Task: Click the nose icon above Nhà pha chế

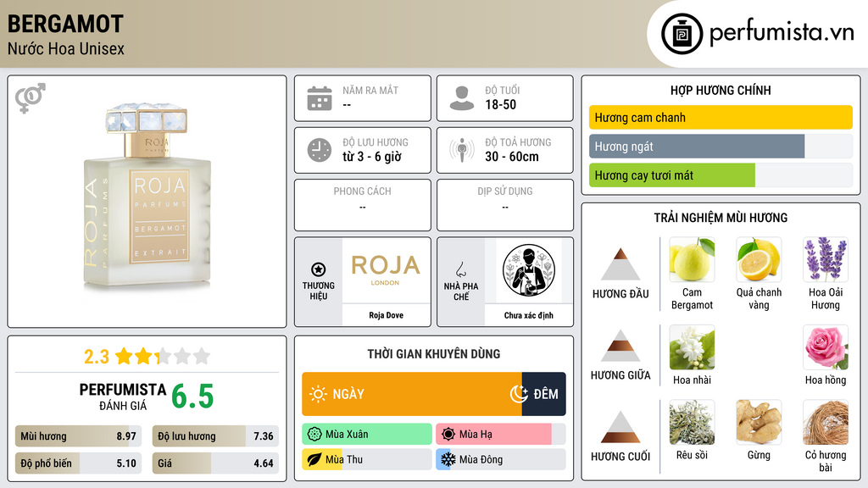Action: click(x=460, y=269)
